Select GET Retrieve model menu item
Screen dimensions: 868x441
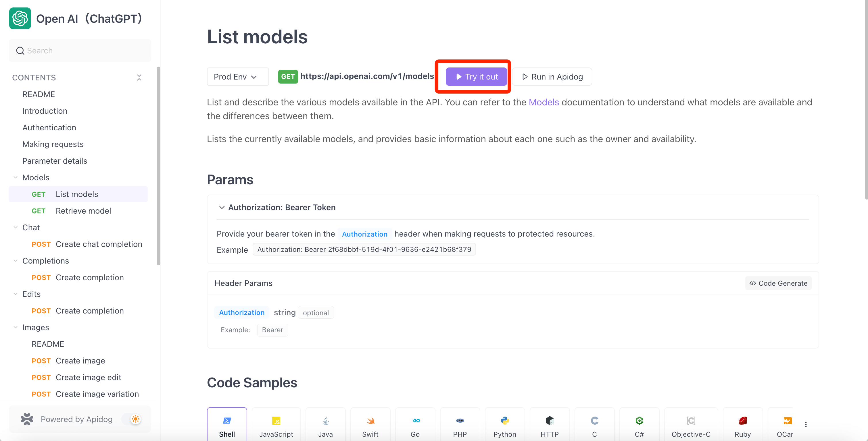[x=83, y=210]
